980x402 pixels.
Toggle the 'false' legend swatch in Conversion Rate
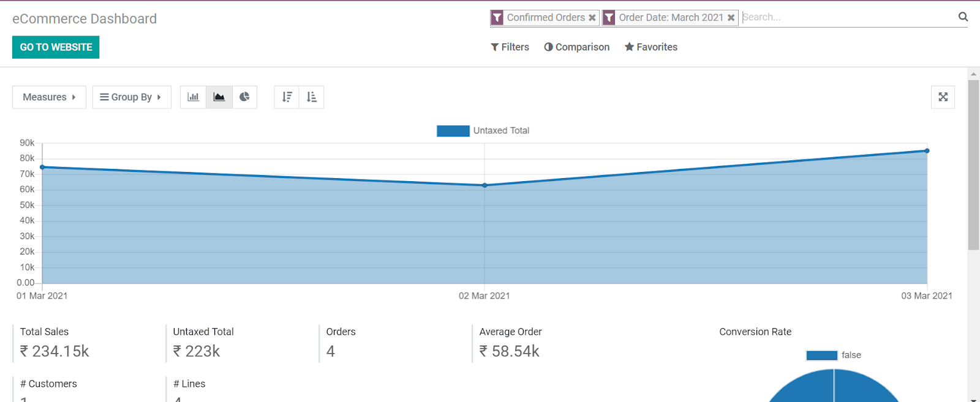click(x=821, y=355)
